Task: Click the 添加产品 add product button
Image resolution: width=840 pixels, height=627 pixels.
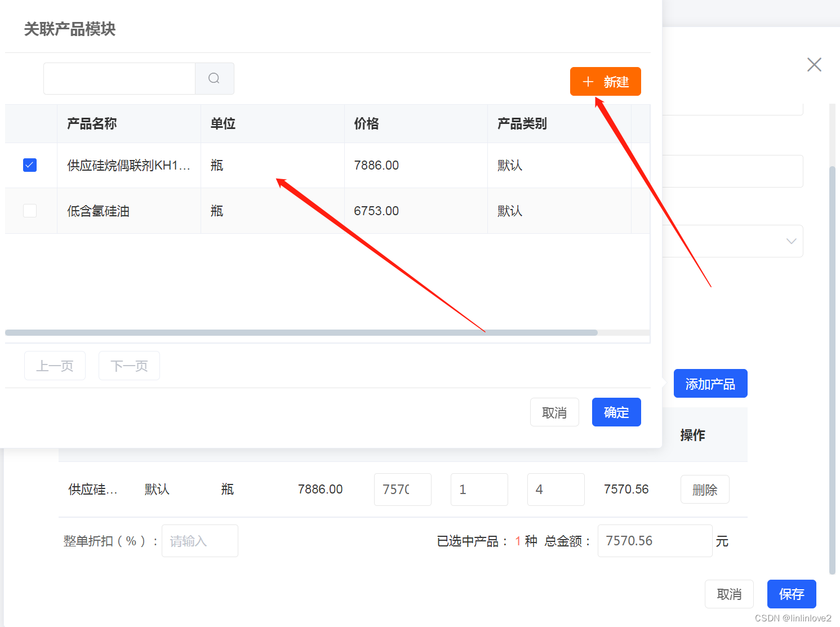Action: tap(710, 384)
